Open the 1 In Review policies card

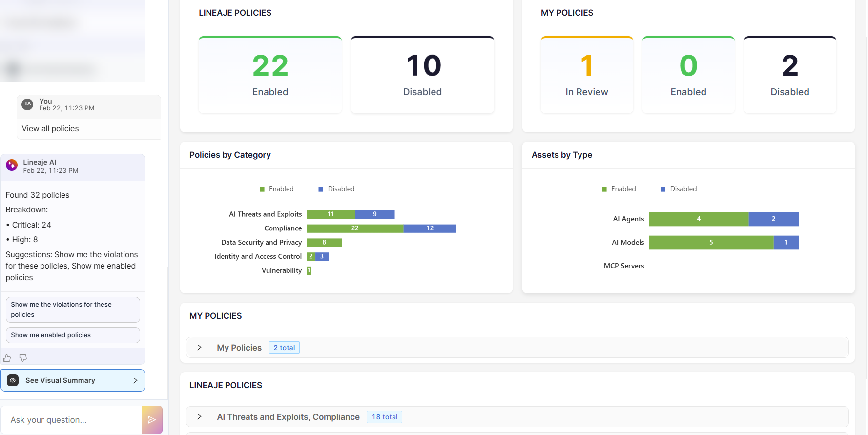pos(587,75)
